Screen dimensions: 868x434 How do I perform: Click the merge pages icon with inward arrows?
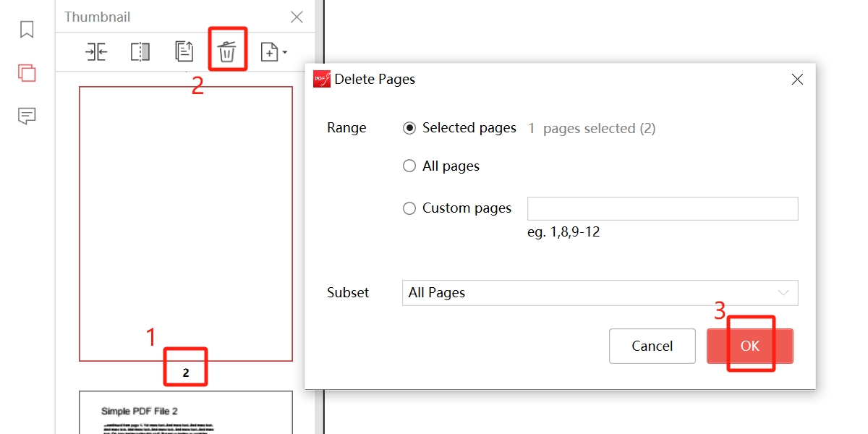tap(96, 52)
